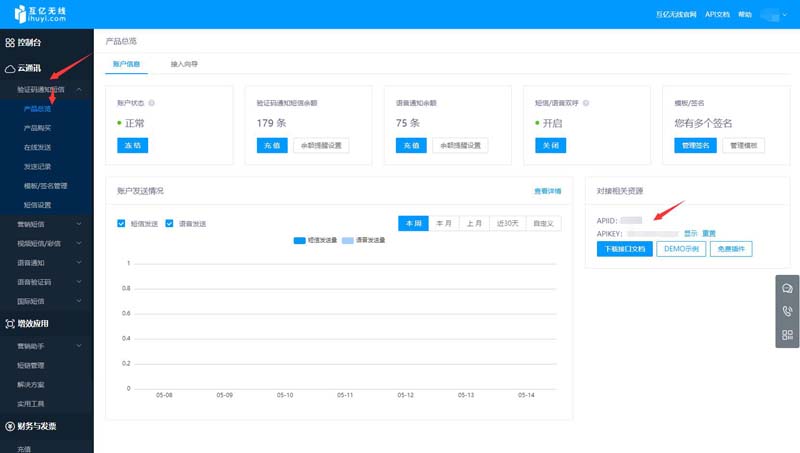Click the 下载接口文档 button
The image size is (800, 453).
tap(624, 249)
